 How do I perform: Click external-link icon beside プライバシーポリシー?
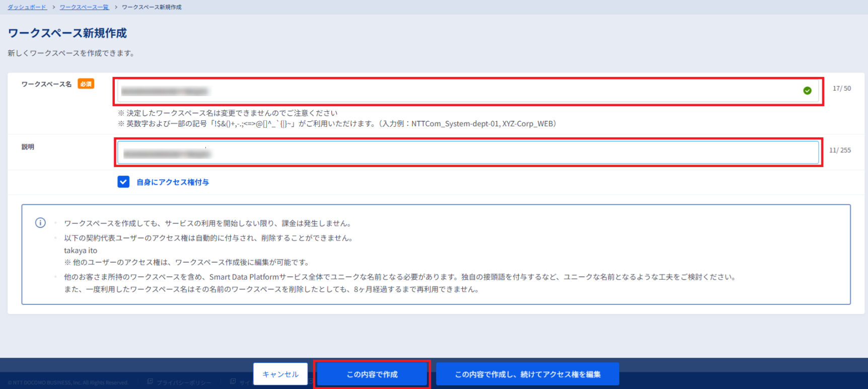click(150, 382)
